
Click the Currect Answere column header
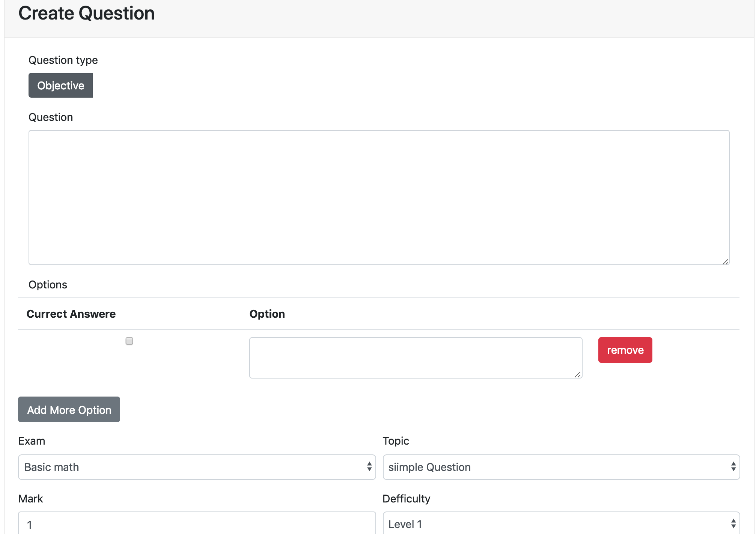(x=71, y=314)
